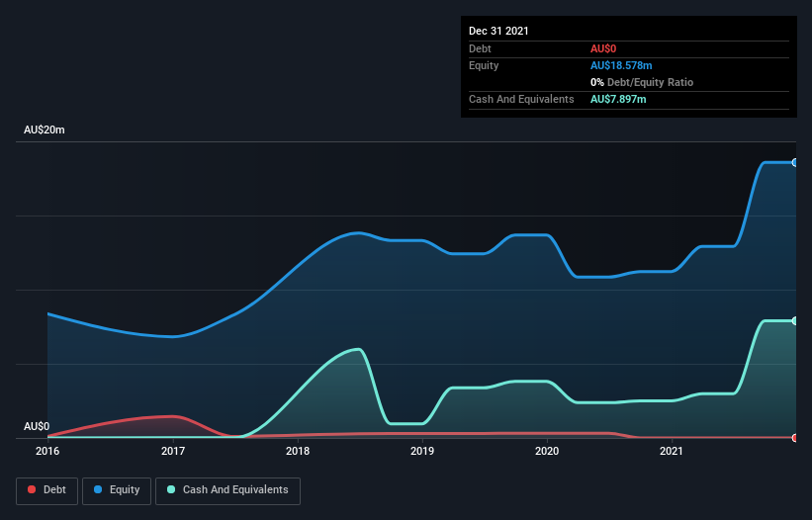812x520 pixels.
Task: Click the red AU$0 debt value
Action: pyautogui.click(x=603, y=48)
